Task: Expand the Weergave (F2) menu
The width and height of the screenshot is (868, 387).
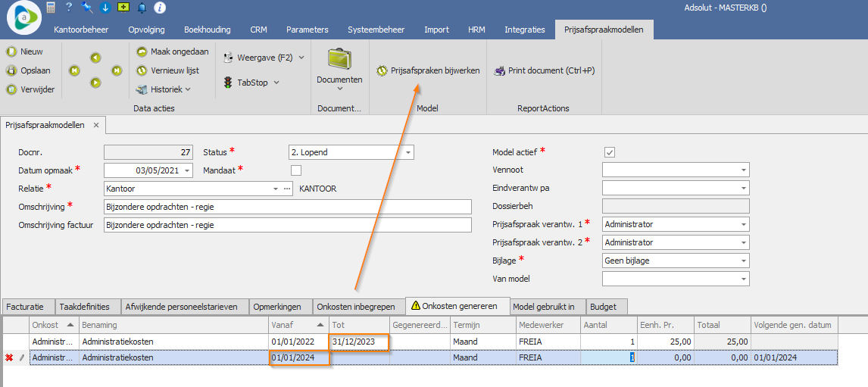Action: (301, 58)
